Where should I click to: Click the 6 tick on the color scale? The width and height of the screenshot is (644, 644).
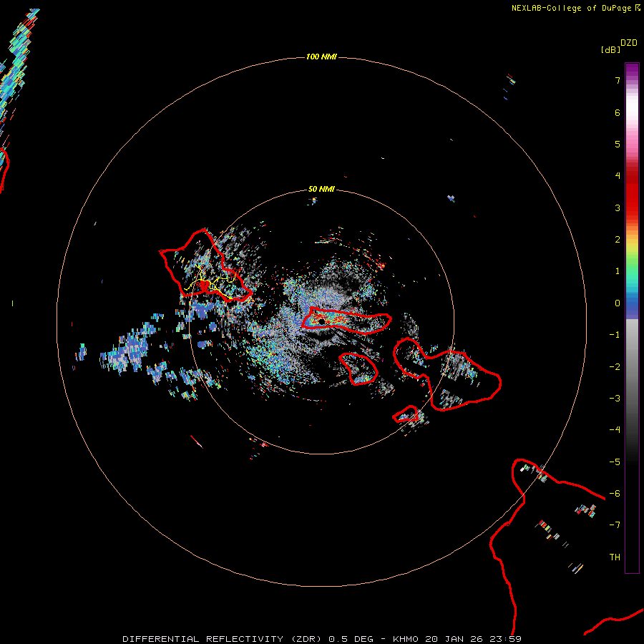[618, 112]
